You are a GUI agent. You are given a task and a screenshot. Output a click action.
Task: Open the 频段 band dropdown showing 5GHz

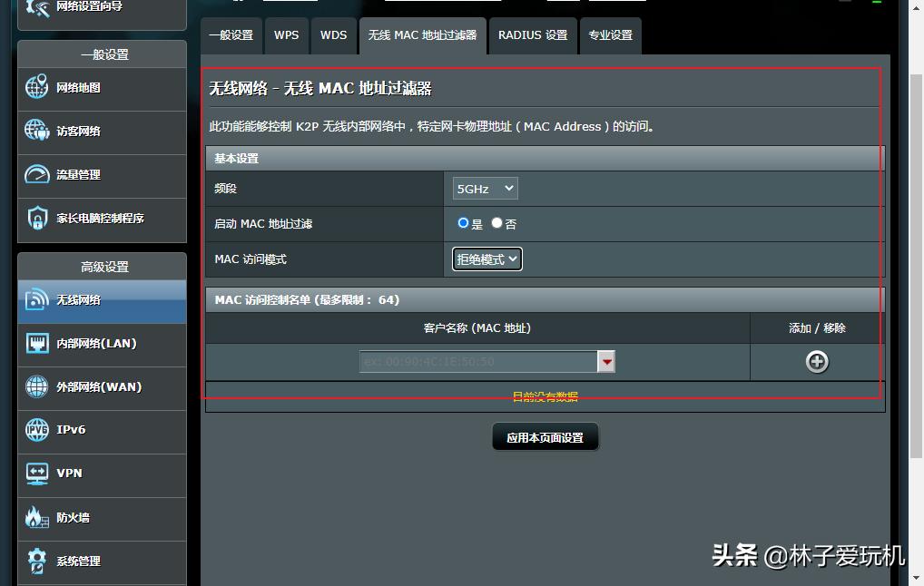(484, 188)
